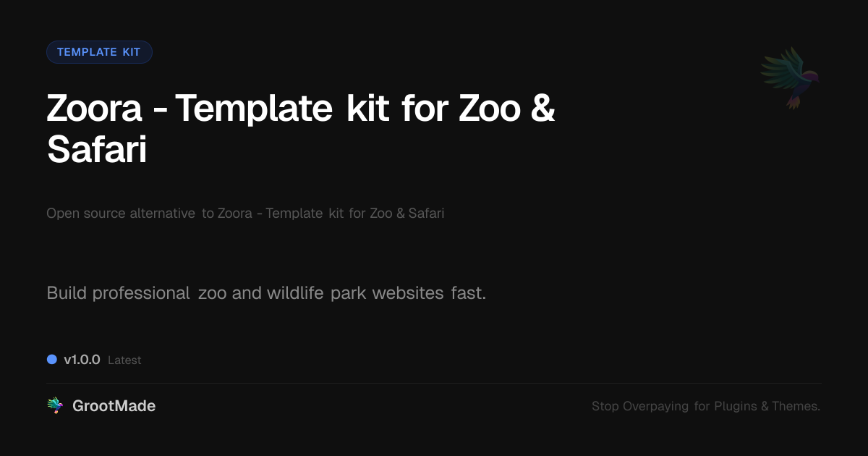Click the blue version status dot
The width and height of the screenshot is (868, 456).
52,359
